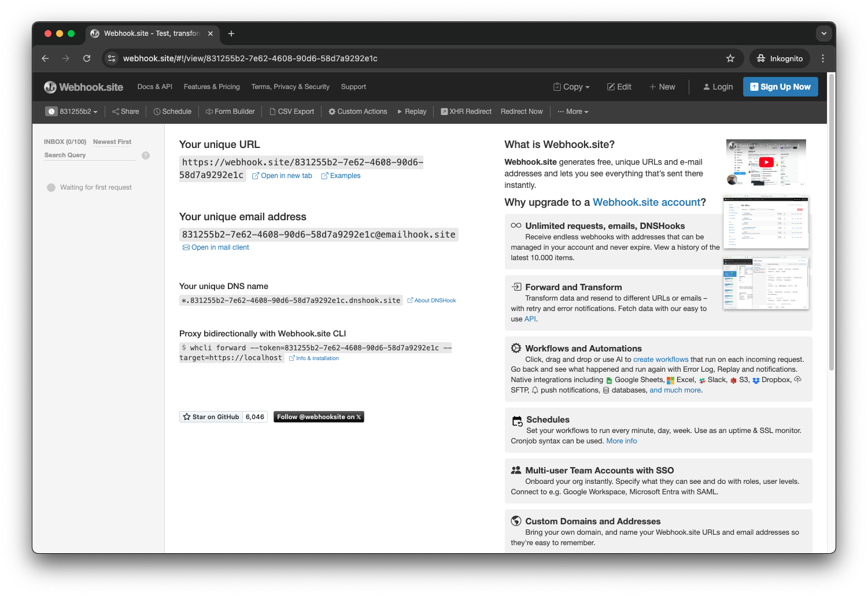The width and height of the screenshot is (868, 596).
Task: Select the Schedule tool
Action: 172,111
